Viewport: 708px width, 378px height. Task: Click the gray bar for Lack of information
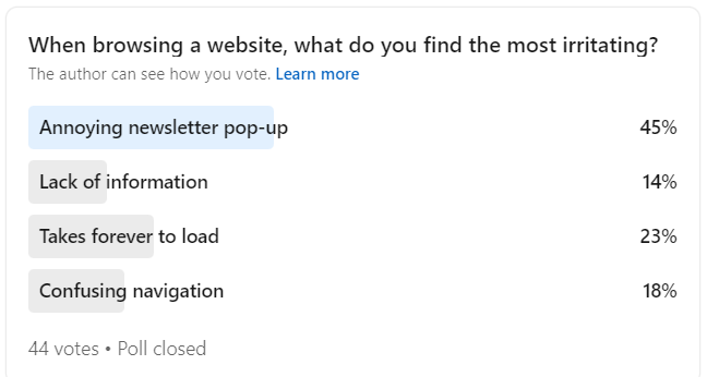click(68, 182)
